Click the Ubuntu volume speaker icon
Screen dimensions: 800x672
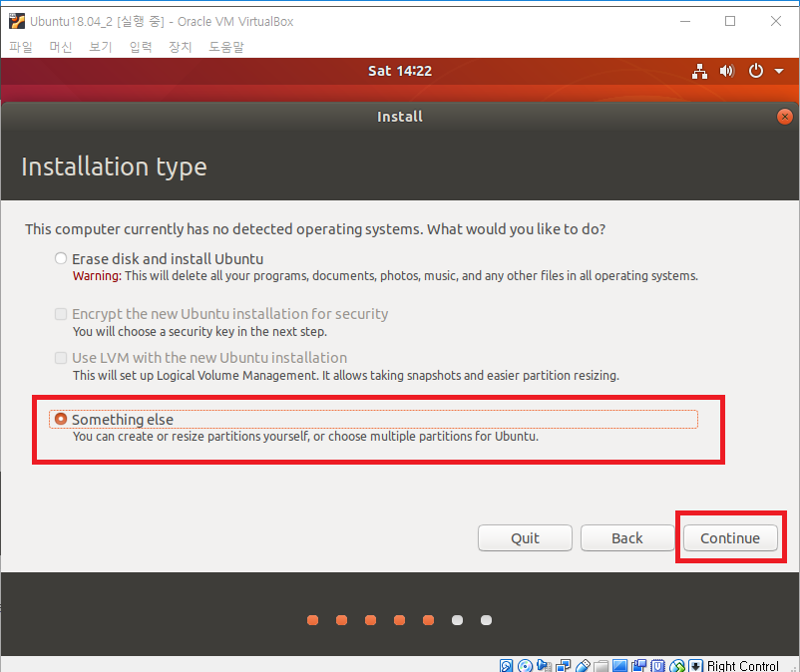click(727, 71)
